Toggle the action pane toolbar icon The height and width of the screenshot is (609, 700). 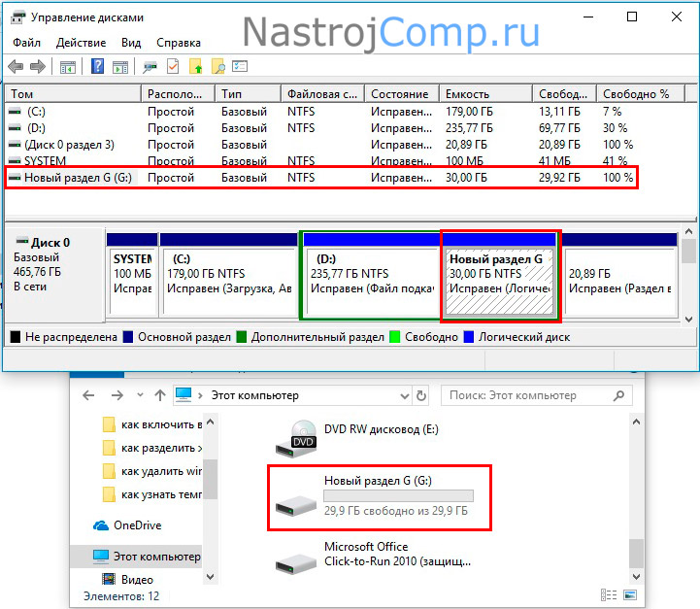click(120, 67)
